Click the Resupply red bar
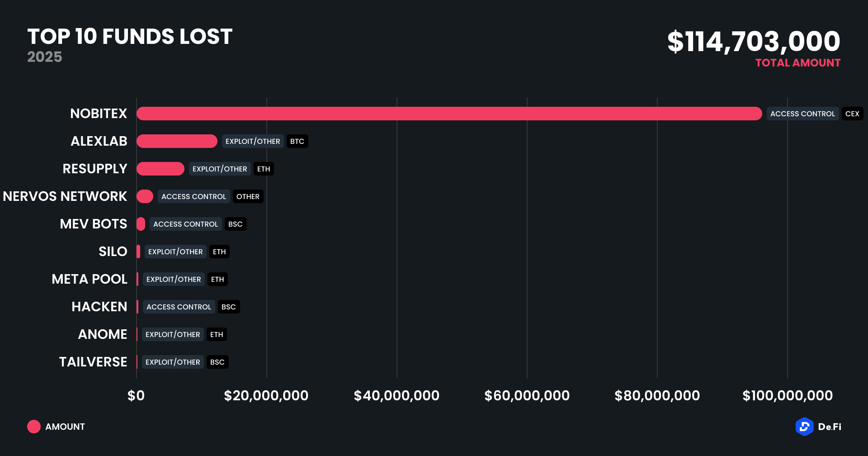This screenshot has width=868, height=456. coord(160,169)
